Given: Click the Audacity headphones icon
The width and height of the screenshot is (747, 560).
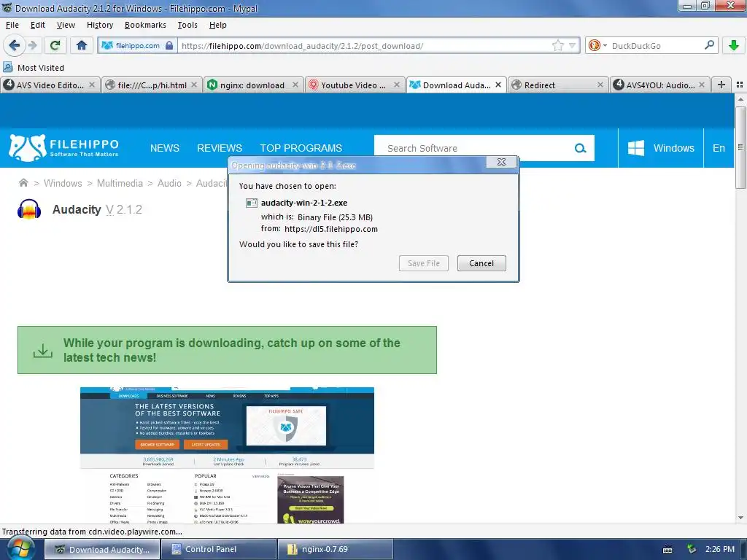Looking at the screenshot, I should (x=29, y=209).
